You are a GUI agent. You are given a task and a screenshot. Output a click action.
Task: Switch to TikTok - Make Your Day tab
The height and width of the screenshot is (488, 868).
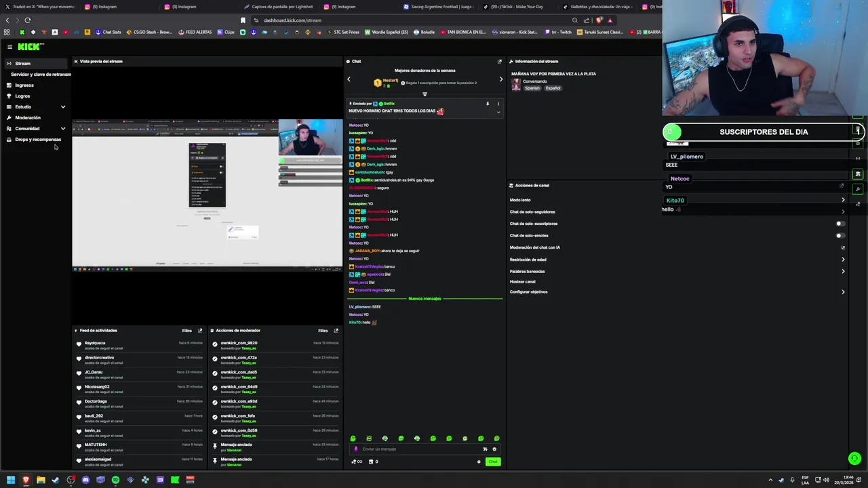(513, 7)
